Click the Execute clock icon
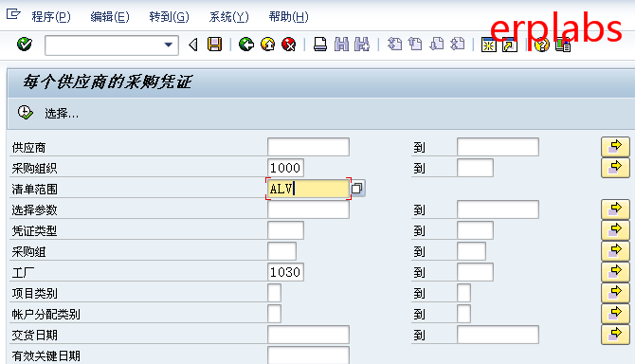The height and width of the screenshot is (364, 635). pyautogui.click(x=26, y=113)
